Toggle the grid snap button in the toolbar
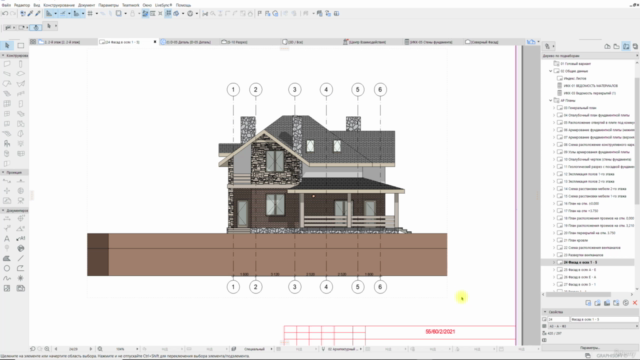The width and height of the screenshot is (640, 360). 90,13
